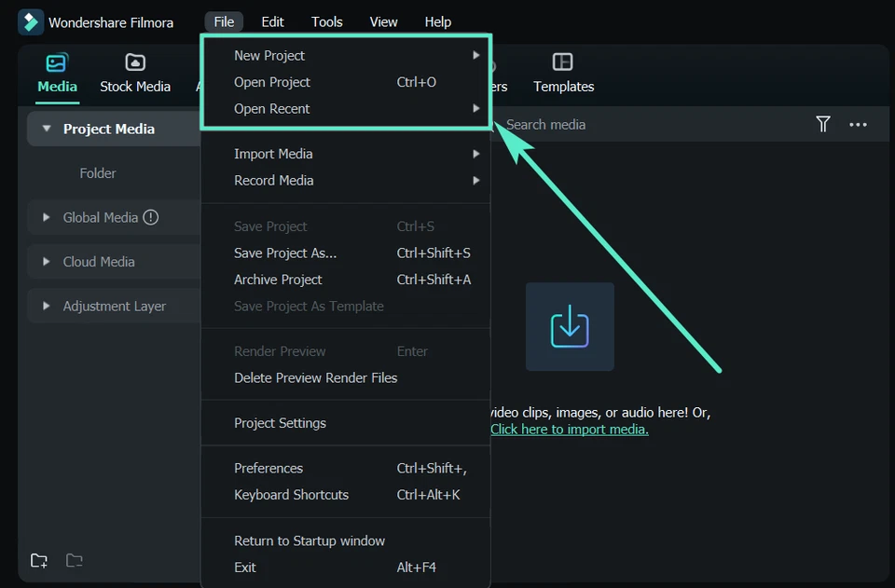Open the Help menu

point(437,21)
